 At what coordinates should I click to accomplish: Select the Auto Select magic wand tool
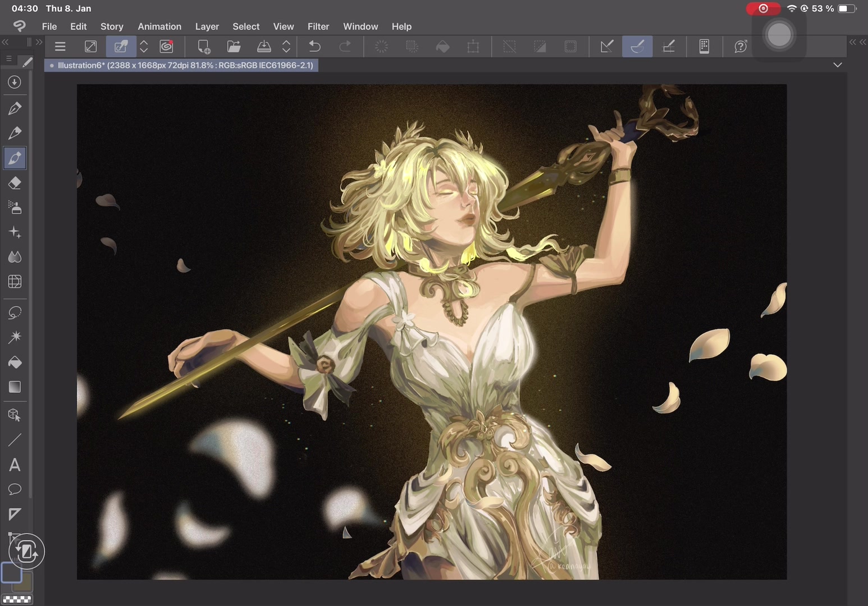pos(15,337)
